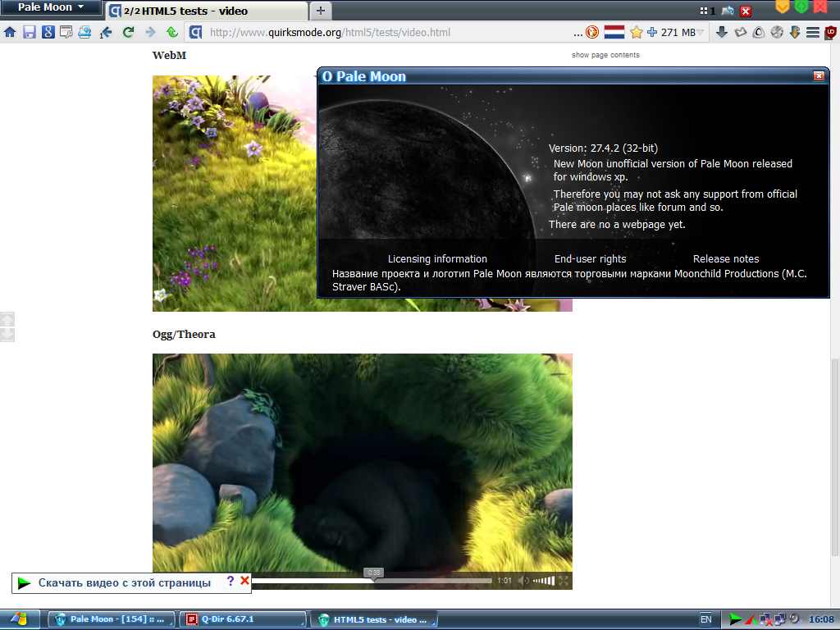This screenshot has height=630, width=840.
Task: Mute the Ogg/Theora video
Action: point(523,581)
